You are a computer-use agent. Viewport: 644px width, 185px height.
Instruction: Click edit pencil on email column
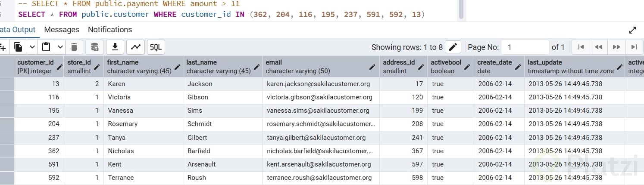pyautogui.click(x=372, y=67)
